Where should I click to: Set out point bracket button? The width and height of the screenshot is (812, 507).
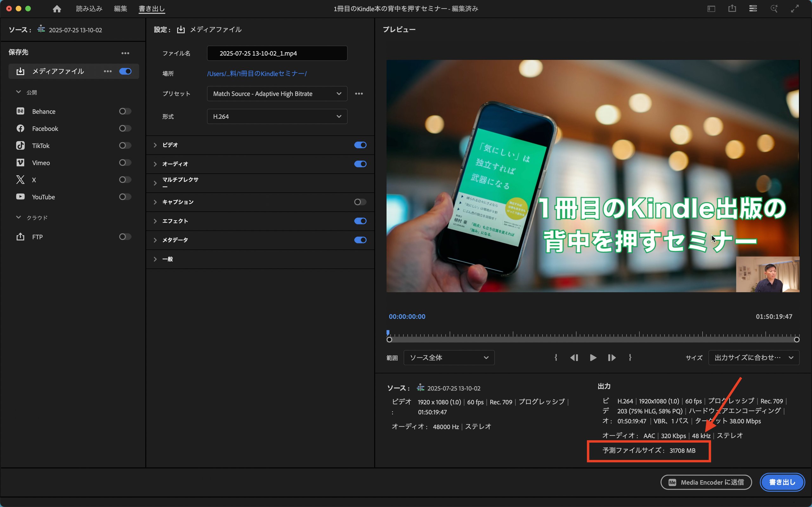point(630,357)
